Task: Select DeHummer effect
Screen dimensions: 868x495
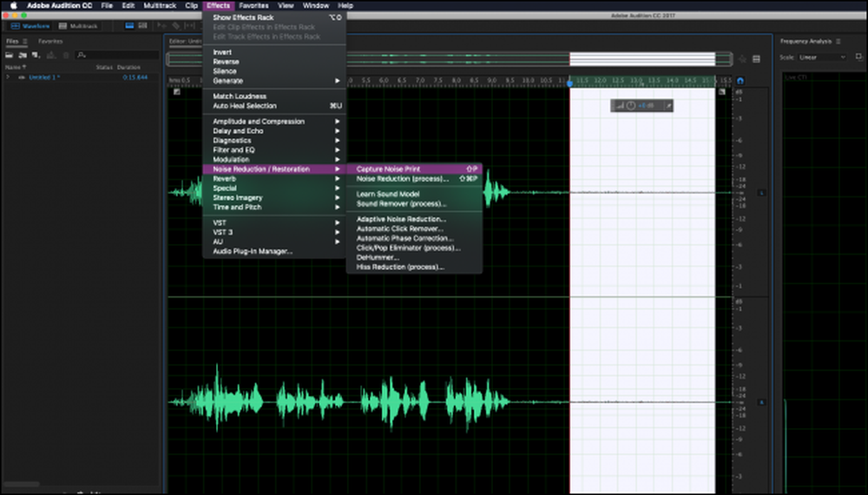Action: pos(414,257)
